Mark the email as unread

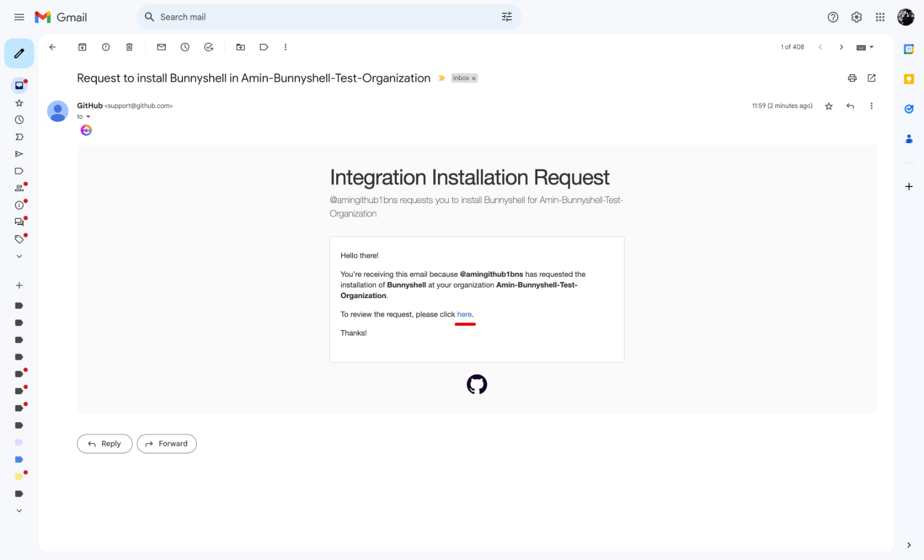point(162,47)
